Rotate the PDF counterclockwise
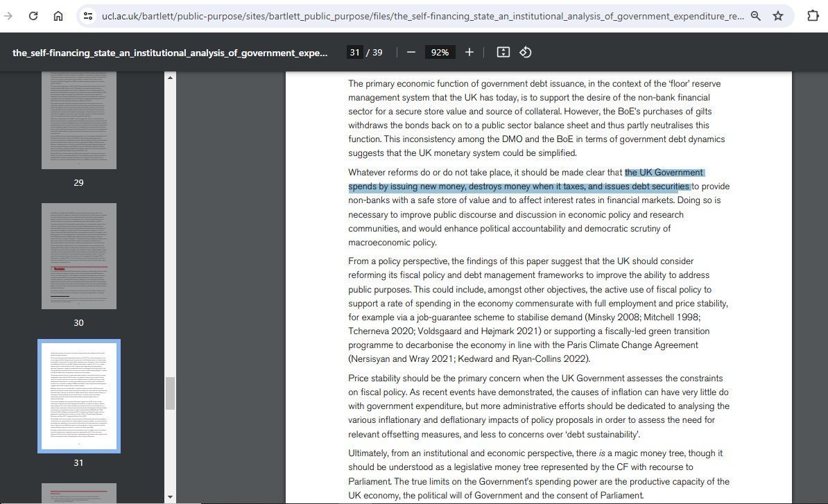 click(526, 52)
